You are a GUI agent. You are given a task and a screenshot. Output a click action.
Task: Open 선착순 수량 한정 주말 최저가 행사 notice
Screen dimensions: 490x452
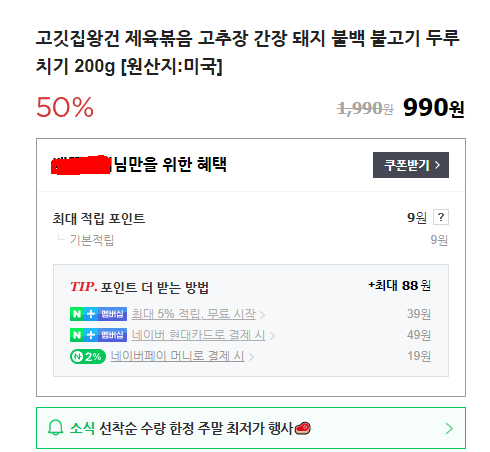(x=196, y=428)
